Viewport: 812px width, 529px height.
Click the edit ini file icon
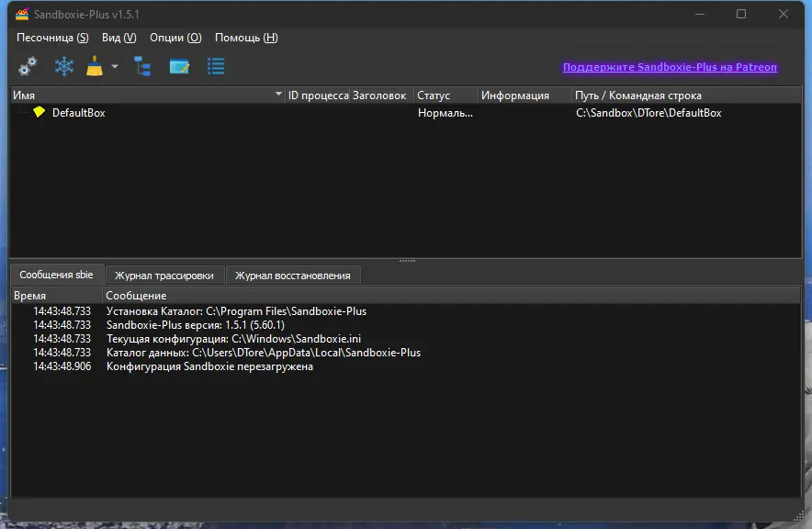[x=179, y=66]
